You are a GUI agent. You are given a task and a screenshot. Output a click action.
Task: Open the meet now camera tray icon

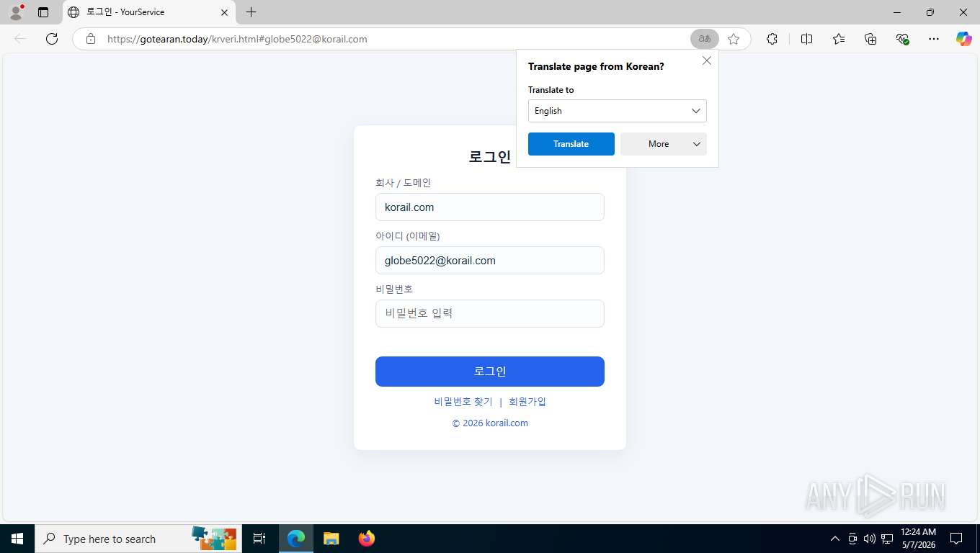[852, 539]
